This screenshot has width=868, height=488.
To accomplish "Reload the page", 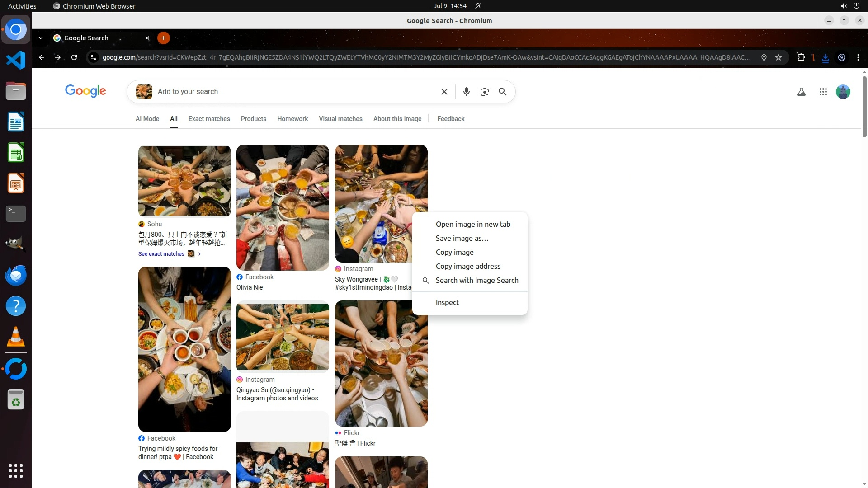I will pos(74,57).
